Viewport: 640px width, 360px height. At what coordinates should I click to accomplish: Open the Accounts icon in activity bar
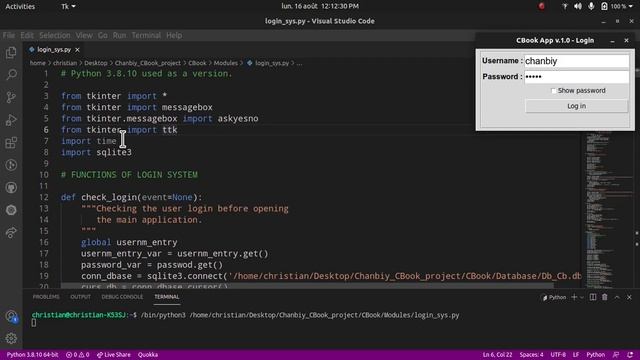pos(11,316)
